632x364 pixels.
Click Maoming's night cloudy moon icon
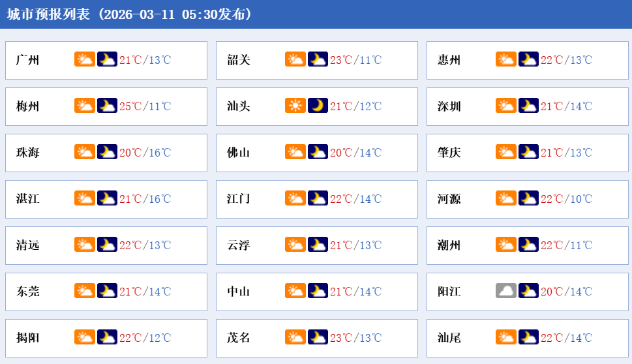click(x=318, y=338)
